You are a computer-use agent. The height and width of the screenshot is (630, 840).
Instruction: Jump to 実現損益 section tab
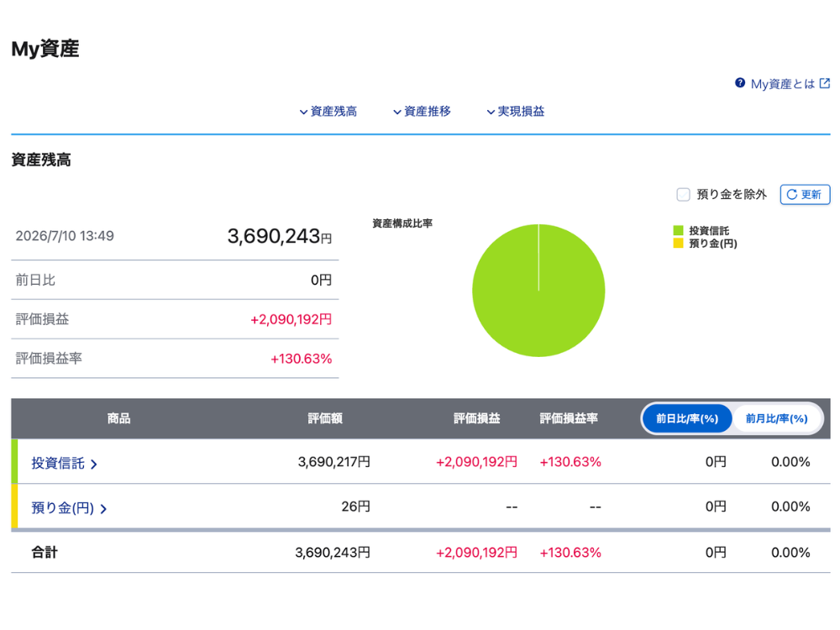point(516,112)
